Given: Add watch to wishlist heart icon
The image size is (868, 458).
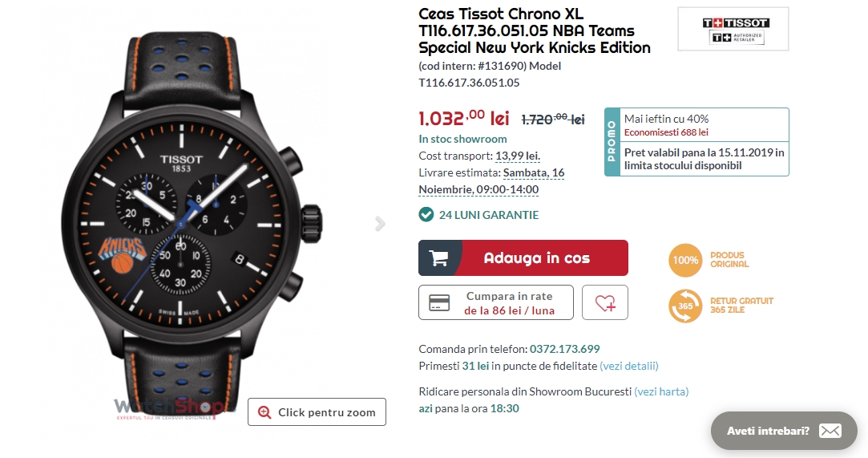Looking at the screenshot, I should (x=605, y=303).
